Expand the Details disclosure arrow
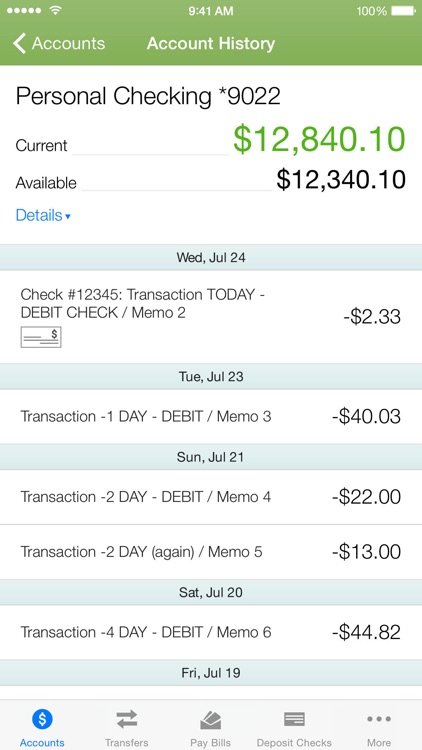Viewport: 422px width, 750px height. pyautogui.click(x=68, y=217)
